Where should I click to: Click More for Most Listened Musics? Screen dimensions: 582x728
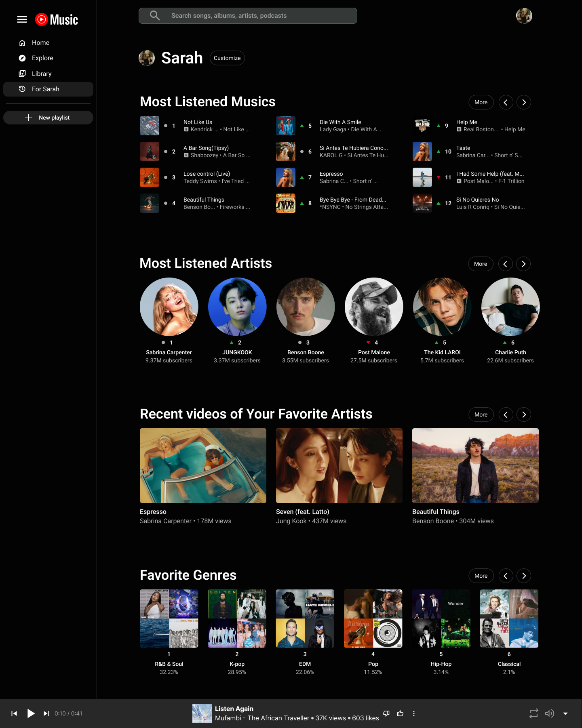pos(481,102)
